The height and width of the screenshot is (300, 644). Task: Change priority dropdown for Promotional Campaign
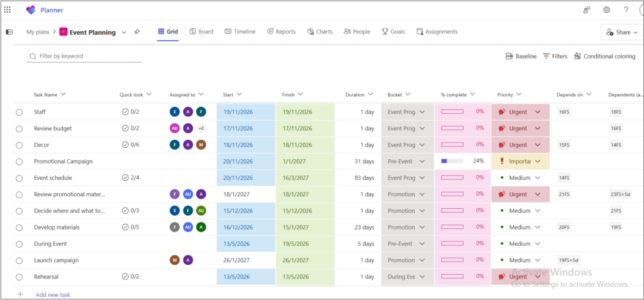coord(538,162)
